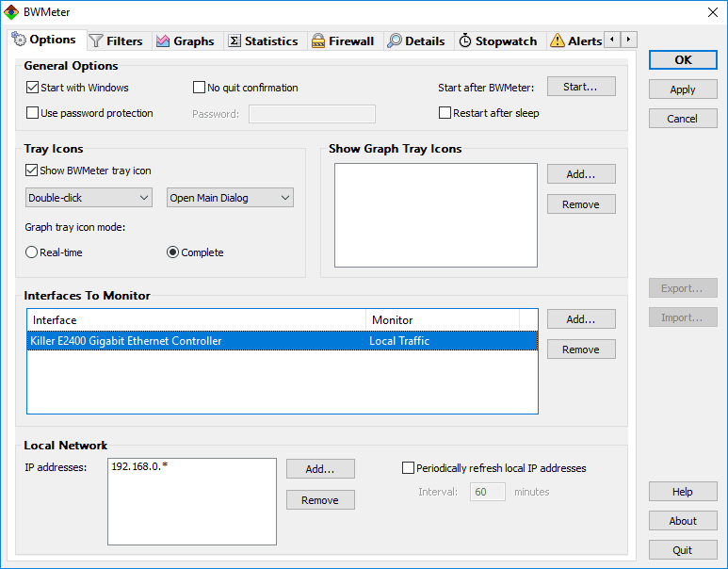The width and height of the screenshot is (728, 569).
Task: Click the Start... button after BWMeter
Action: 581,87
